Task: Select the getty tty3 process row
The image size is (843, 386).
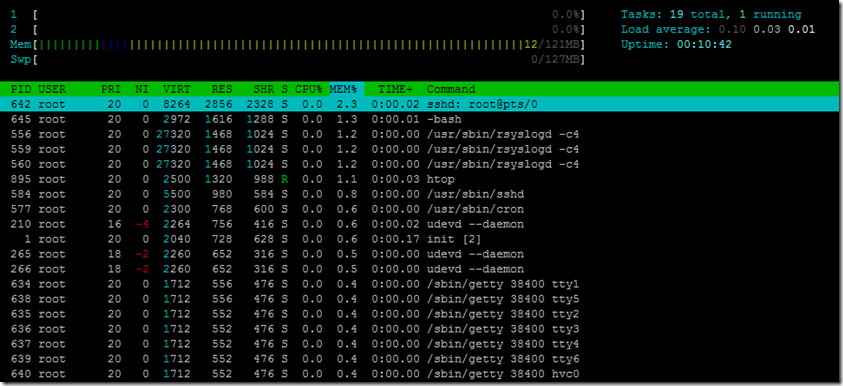Action: (x=419, y=329)
